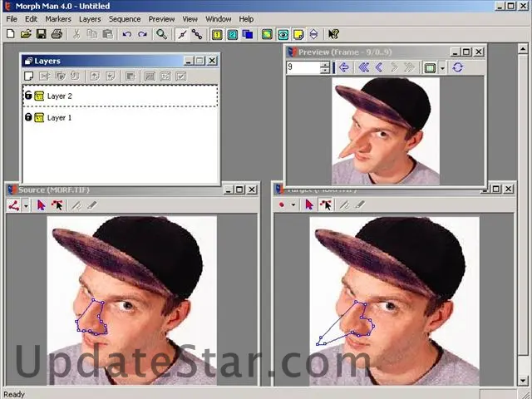Open a file with folder icon

pyautogui.click(x=26, y=34)
